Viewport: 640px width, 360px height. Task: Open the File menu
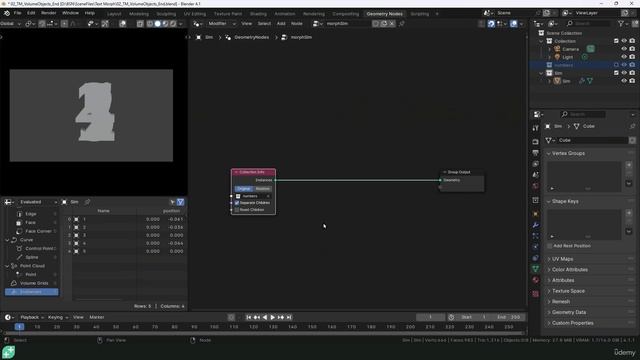point(18,13)
